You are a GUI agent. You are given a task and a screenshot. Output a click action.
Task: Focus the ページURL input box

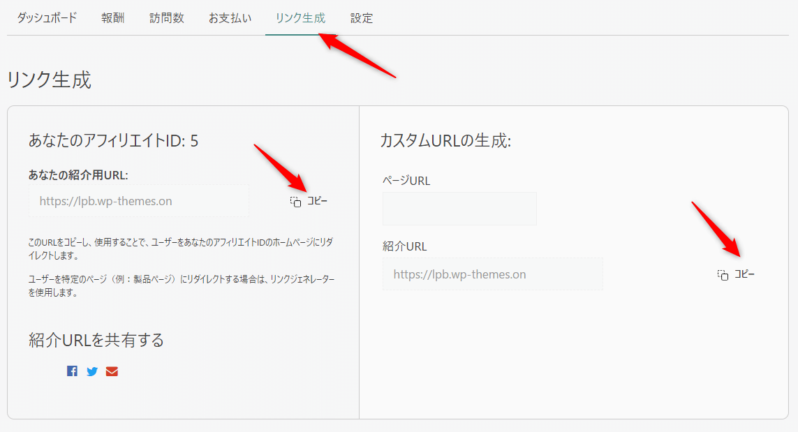pos(459,208)
